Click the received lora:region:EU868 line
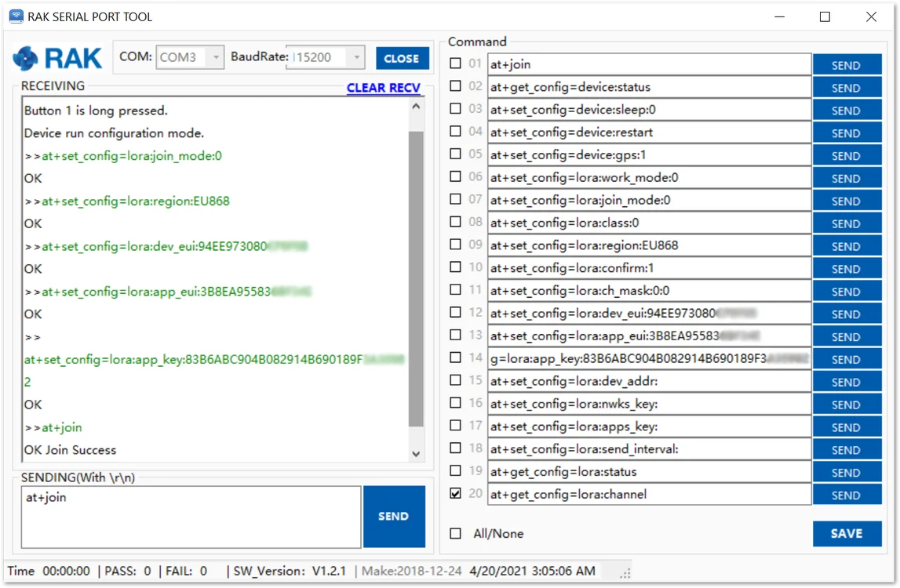900x588 pixels. 127,201
